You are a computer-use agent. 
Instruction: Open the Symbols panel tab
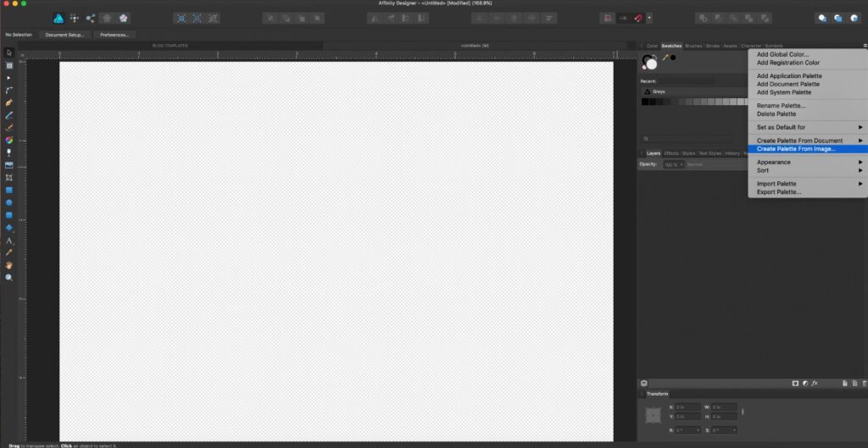click(774, 46)
